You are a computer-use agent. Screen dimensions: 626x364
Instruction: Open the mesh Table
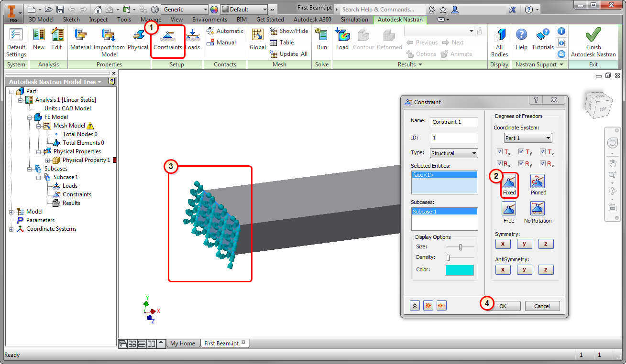[x=282, y=43]
